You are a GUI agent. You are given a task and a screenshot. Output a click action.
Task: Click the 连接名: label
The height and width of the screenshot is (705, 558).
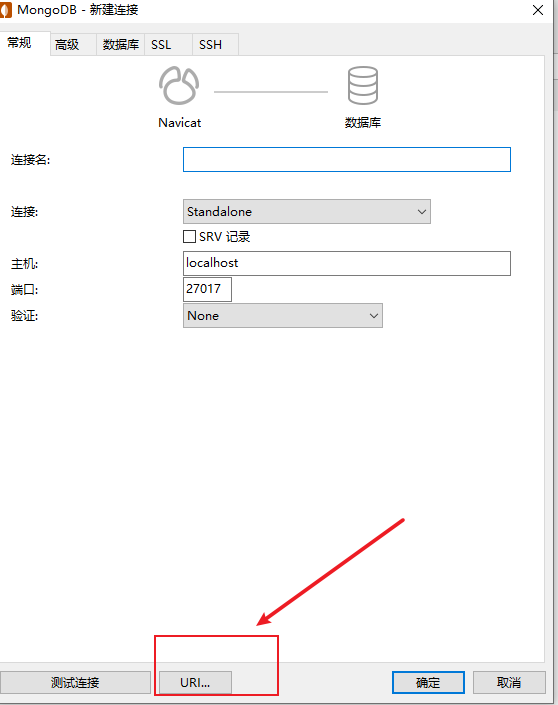(x=31, y=160)
